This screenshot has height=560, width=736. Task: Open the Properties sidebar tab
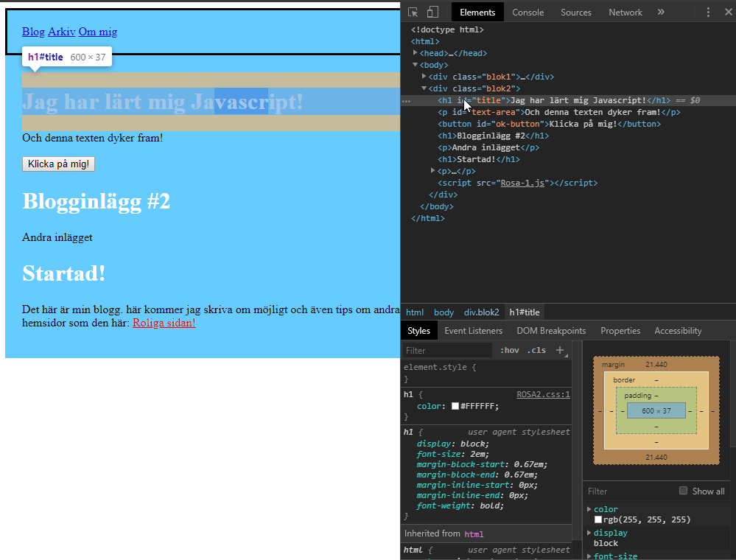click(620, 330)
